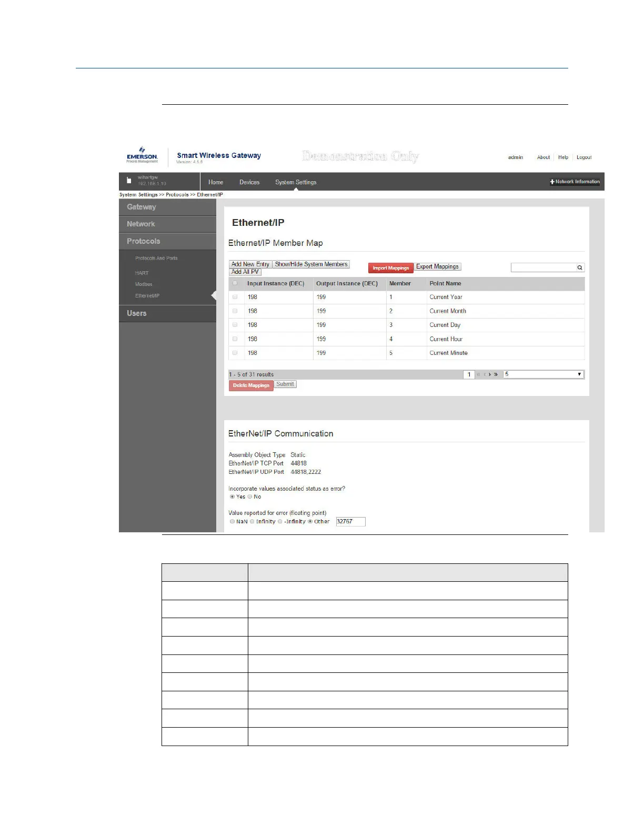This screenshot has width=644, height=834.
Task: Click the gateway device icon beside wihartgw
Action: (x=129, y=180)
